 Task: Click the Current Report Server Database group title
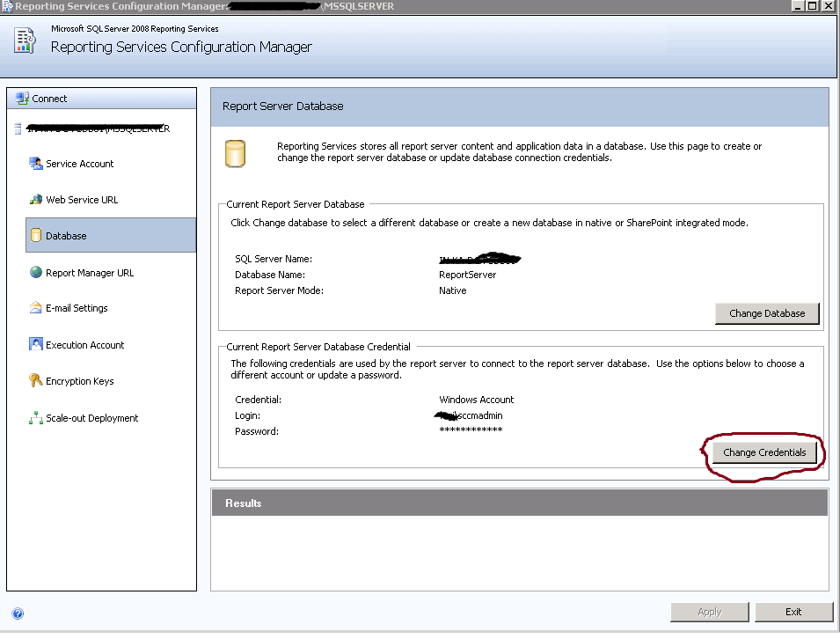[296, 204]
